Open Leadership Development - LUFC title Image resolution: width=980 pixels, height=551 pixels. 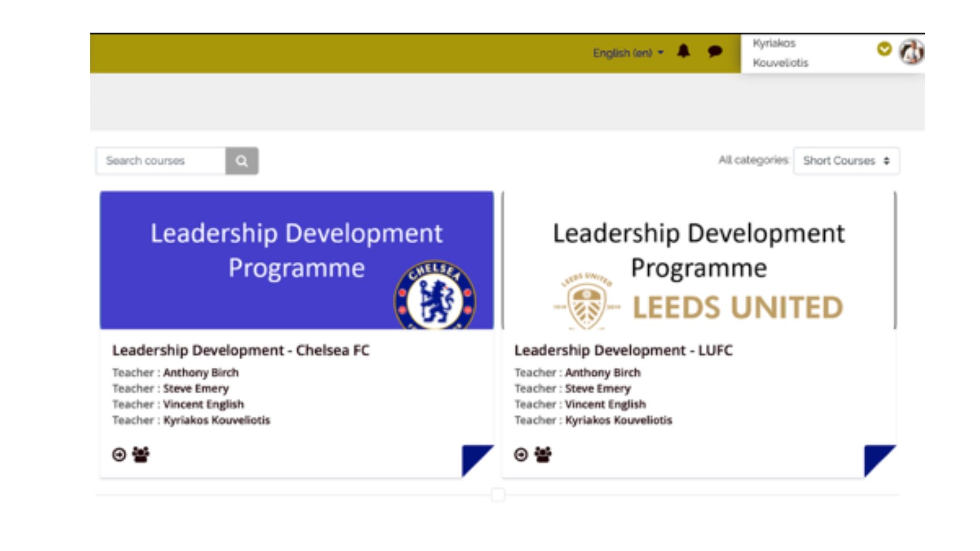click(623, 350)
